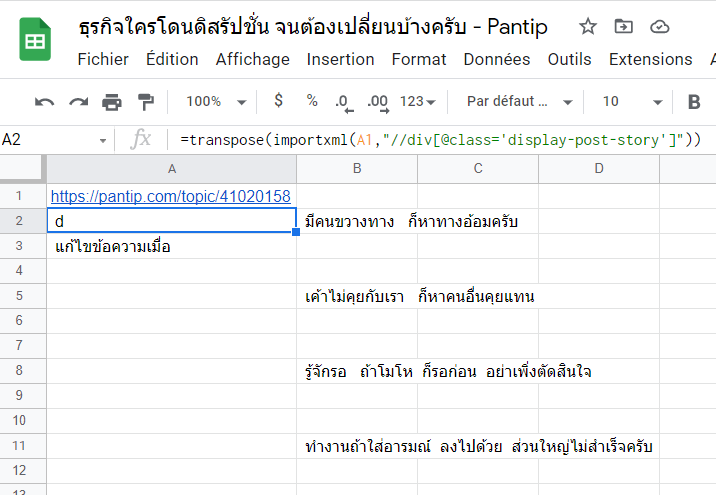
Task: Select column D header
Action: 599,169
